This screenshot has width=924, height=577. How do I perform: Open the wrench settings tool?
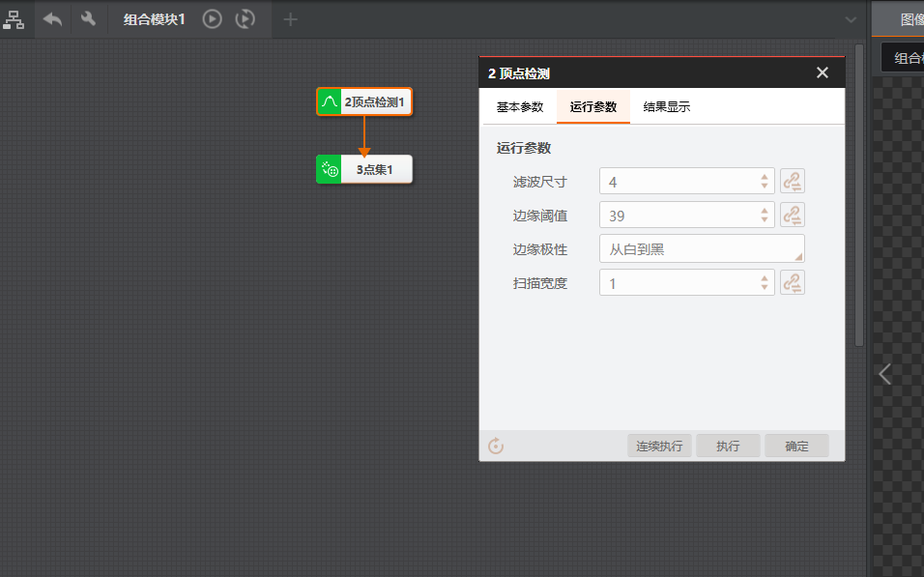[x=88, y=19]
